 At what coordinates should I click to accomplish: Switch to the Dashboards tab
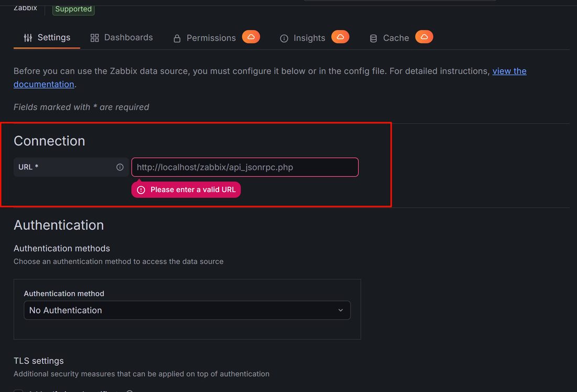tap(122, 38)
